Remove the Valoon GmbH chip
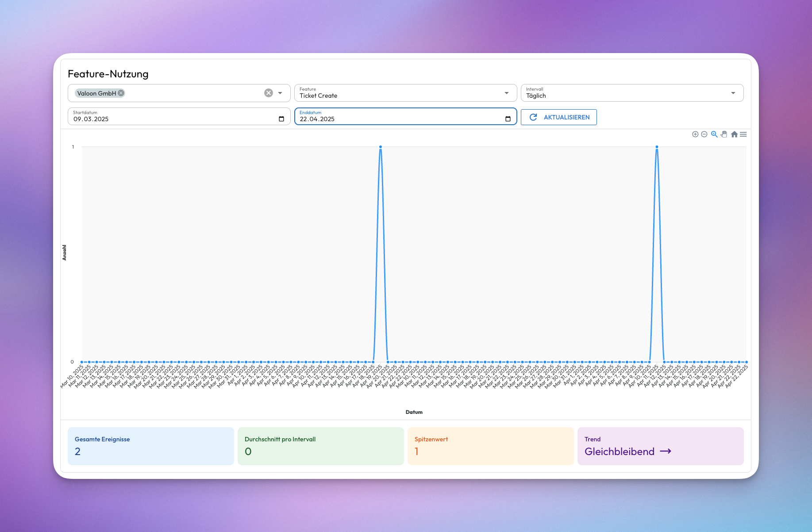This screenshot has height=532, width=812. pos(120,93)
